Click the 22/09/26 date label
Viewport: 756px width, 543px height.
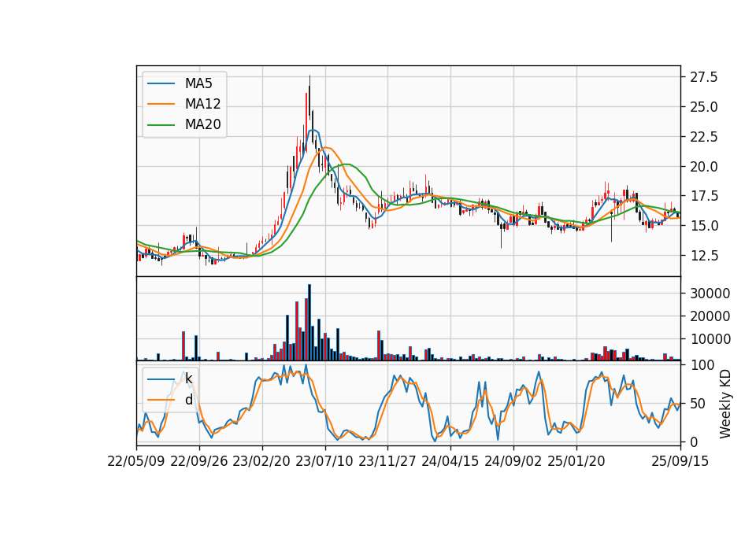click(199, 461)
